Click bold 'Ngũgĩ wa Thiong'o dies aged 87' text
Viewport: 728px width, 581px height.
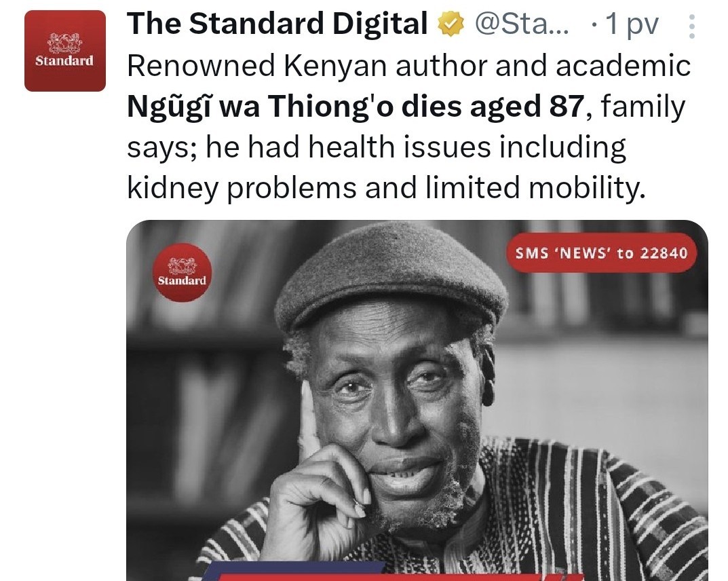pyautogui.click(x=355, y=107)
